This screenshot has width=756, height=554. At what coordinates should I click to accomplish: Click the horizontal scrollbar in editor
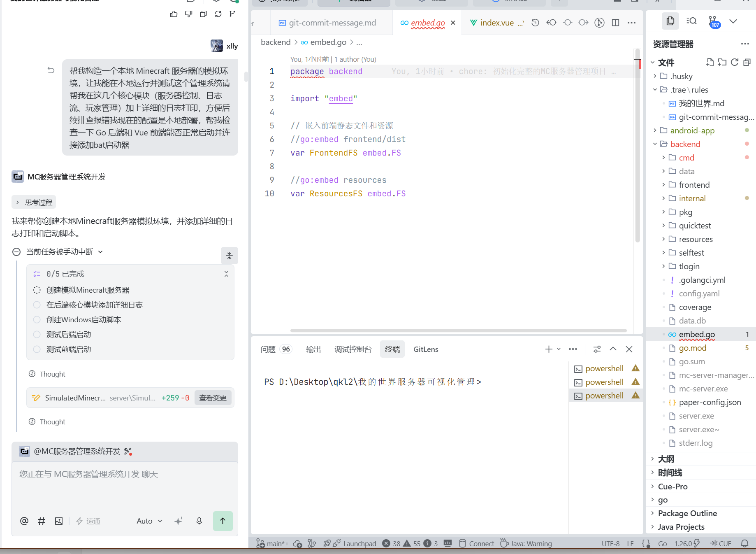[458, 330]
